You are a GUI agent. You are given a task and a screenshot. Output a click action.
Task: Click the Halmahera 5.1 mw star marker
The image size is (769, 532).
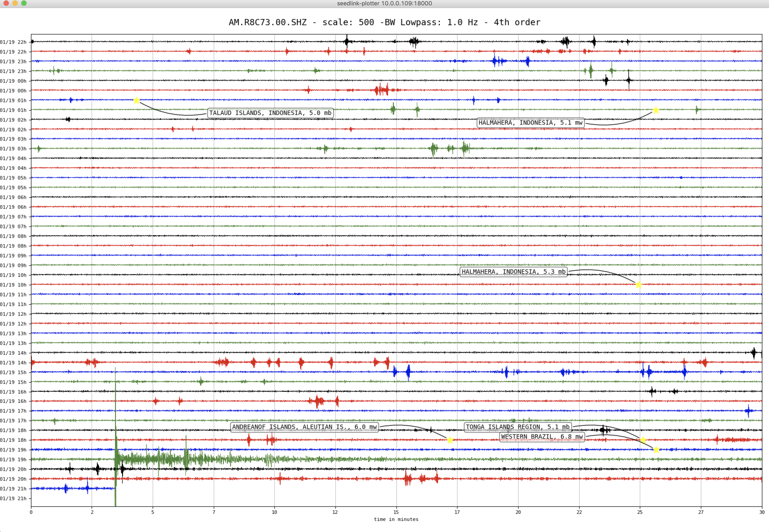click(x=656, y=110)
